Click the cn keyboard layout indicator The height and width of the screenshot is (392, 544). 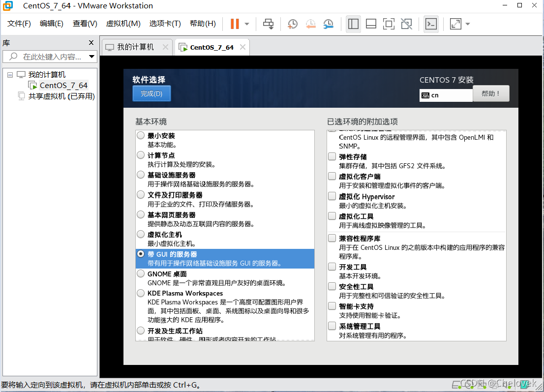[x=446, y=95]
